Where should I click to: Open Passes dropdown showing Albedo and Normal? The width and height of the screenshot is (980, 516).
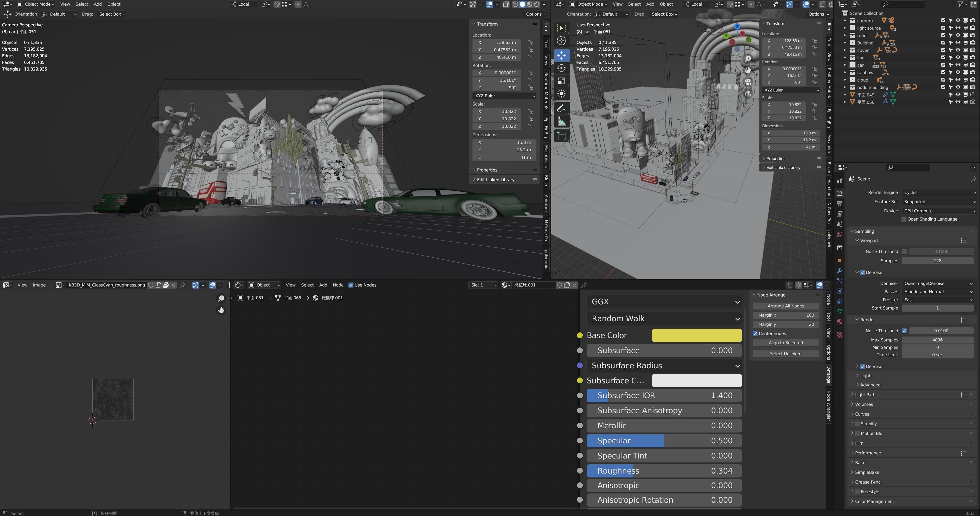(x=937, y=292)
